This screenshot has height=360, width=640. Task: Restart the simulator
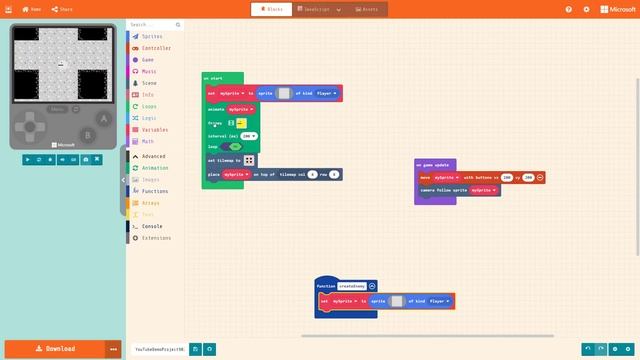[x=39, y=160]
